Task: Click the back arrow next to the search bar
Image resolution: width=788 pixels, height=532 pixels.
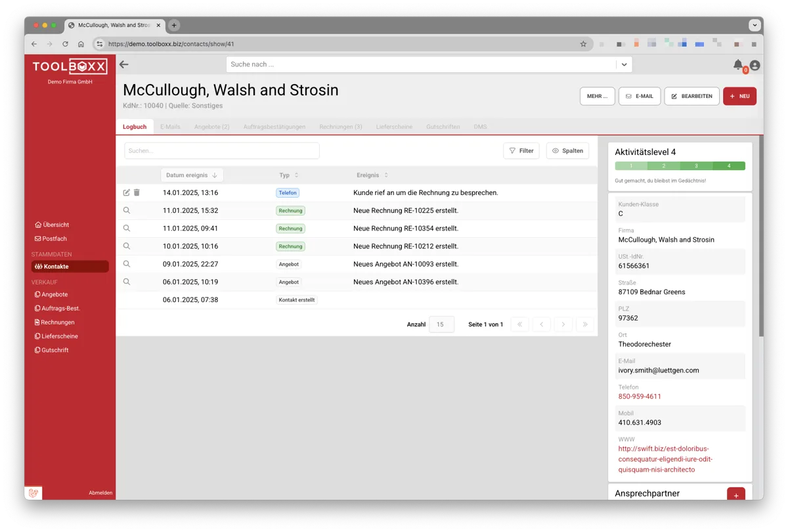Action: pos(123,64)
